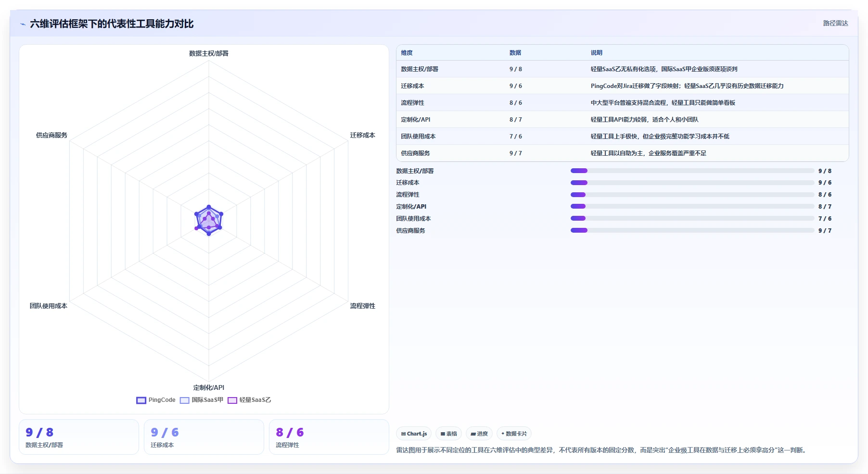Click the 维度 column header

pos(407,53)
